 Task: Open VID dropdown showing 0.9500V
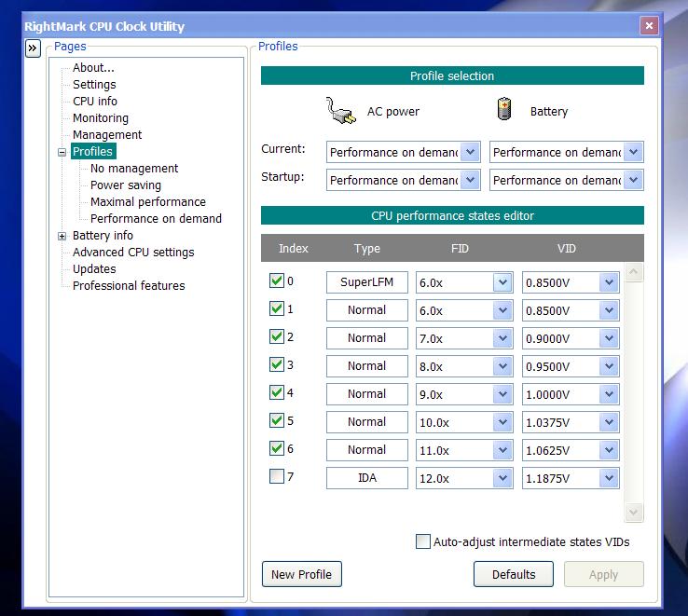point(609,366)
